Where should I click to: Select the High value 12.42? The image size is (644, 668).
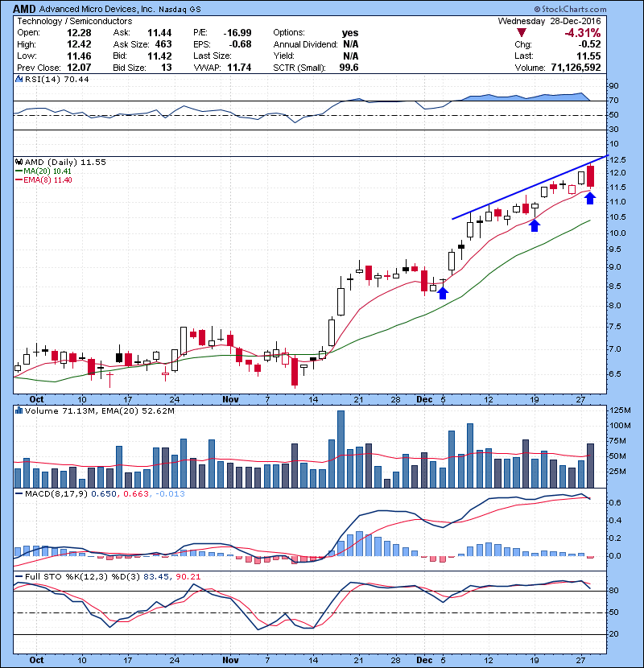(x=79, y=44)
